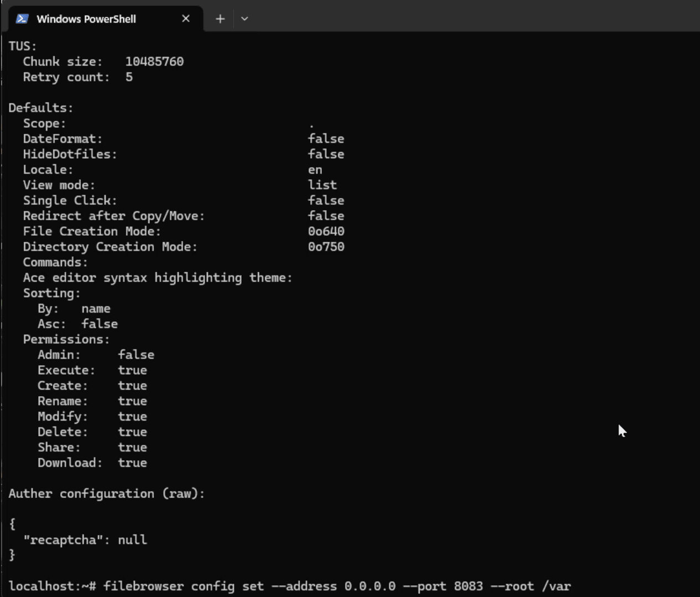Screen dimensions: 700x597
Task: Click the 'Execute:' permission line
Action: click(x=92, y=370)
